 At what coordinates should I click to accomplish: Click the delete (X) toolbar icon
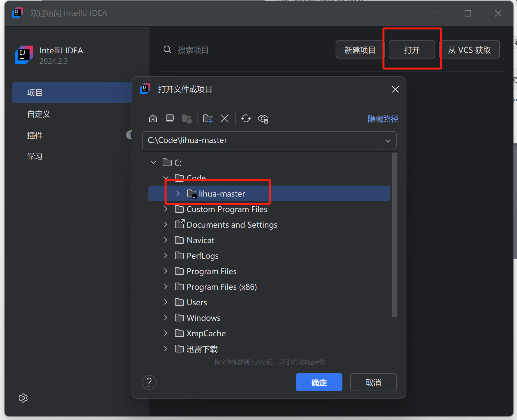225,119
